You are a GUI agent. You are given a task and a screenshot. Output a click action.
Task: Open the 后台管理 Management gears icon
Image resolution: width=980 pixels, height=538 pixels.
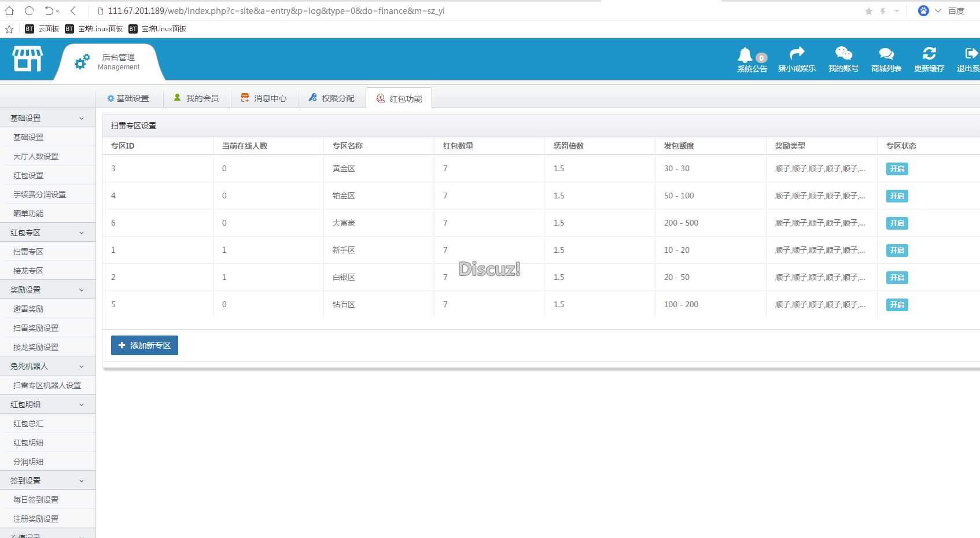83,61
